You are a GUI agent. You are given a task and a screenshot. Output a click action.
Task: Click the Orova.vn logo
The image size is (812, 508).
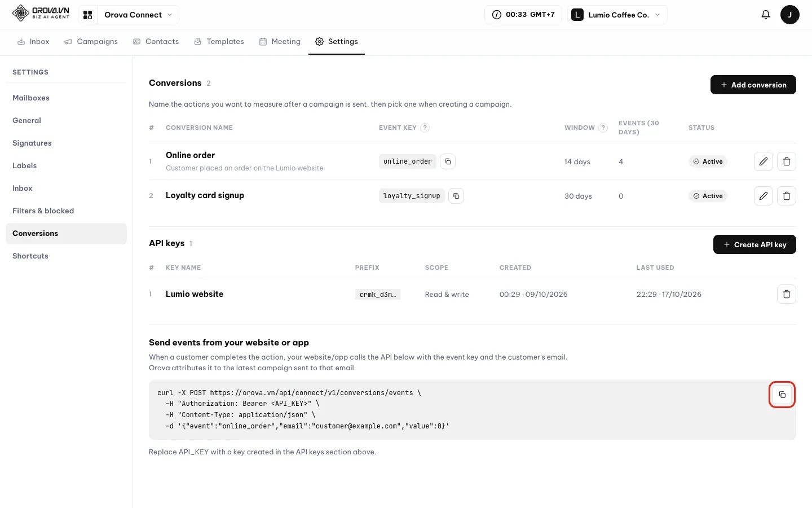point(41,13)
